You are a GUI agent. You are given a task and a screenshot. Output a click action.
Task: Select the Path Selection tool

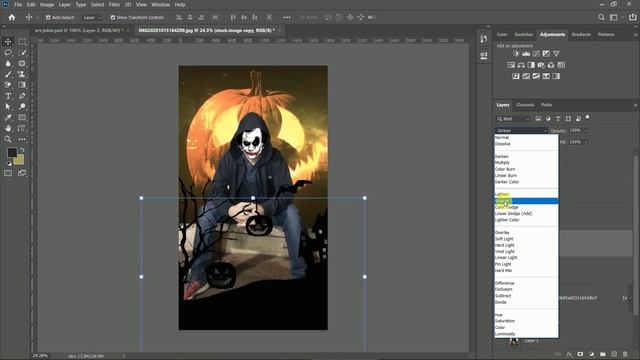point(8,107)
